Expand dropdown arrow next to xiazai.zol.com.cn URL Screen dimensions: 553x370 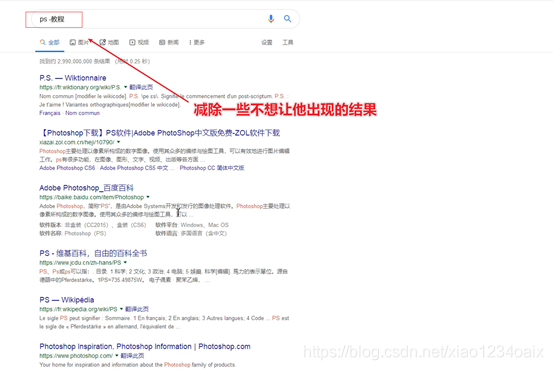pos(118,142)
